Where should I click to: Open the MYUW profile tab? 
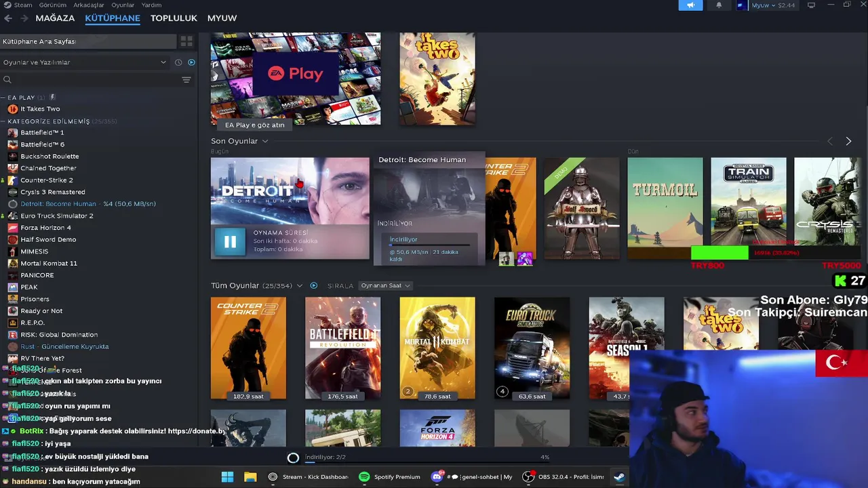(x=222, y=18)
